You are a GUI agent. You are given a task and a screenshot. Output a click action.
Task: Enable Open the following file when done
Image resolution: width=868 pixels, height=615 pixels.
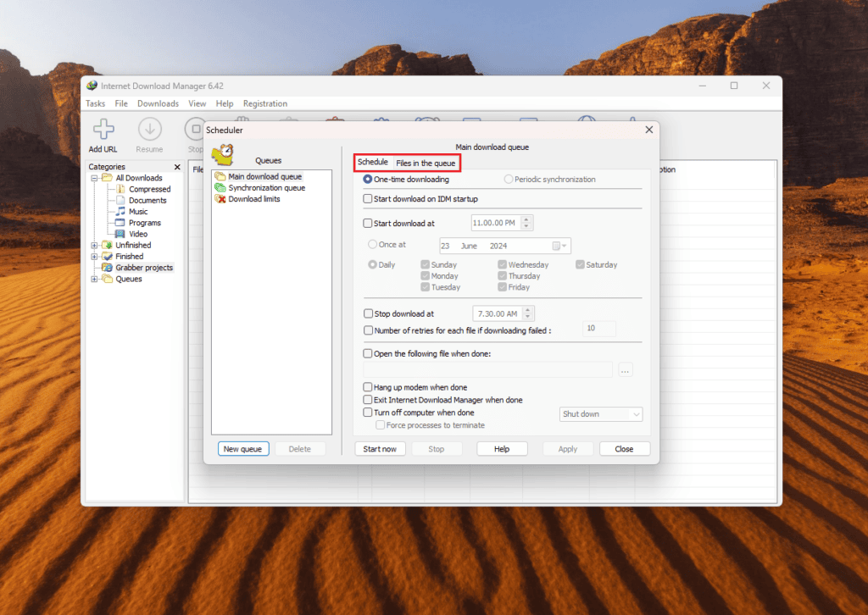coord(368,353)
